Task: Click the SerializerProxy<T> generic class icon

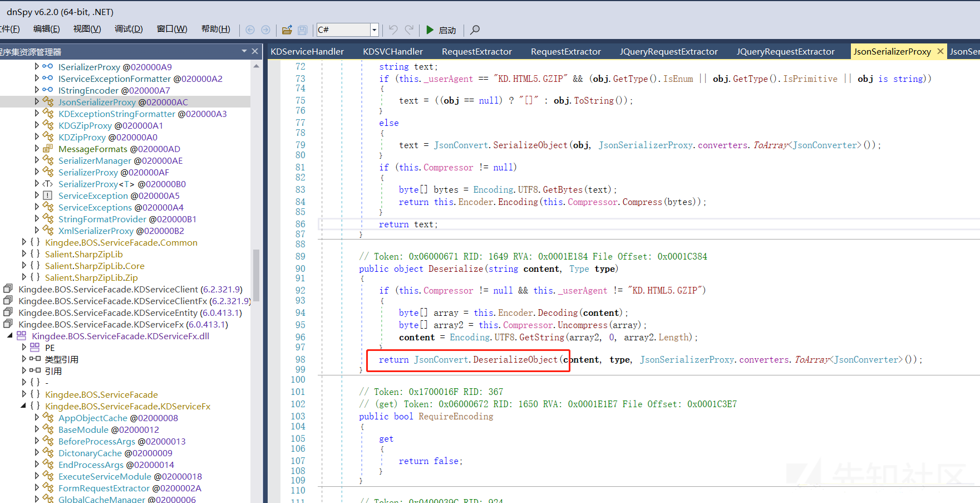Action: tap(48, 183)
